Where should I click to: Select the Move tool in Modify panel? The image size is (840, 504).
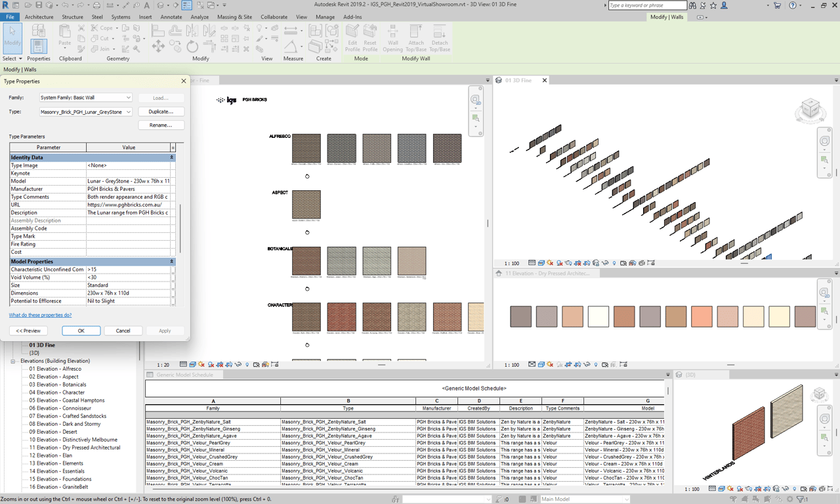[x=158, y=46]
